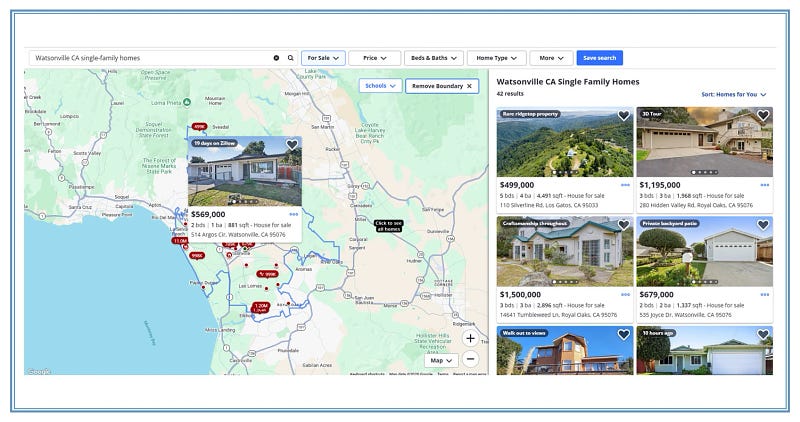800x422 pixels.
Task: Click the 11.0M red map price marker
Action: click(180, 241)
